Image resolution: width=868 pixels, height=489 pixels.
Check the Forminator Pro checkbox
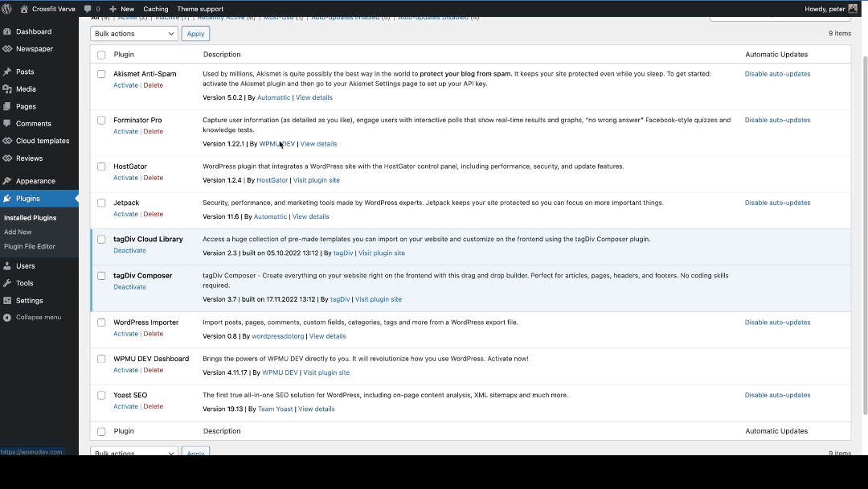(101, 120)
